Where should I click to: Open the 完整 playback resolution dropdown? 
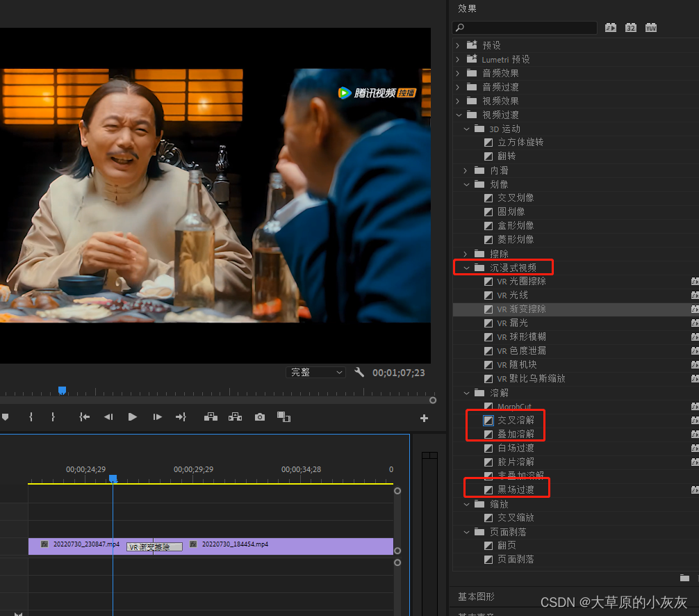(x=316, y=372)
